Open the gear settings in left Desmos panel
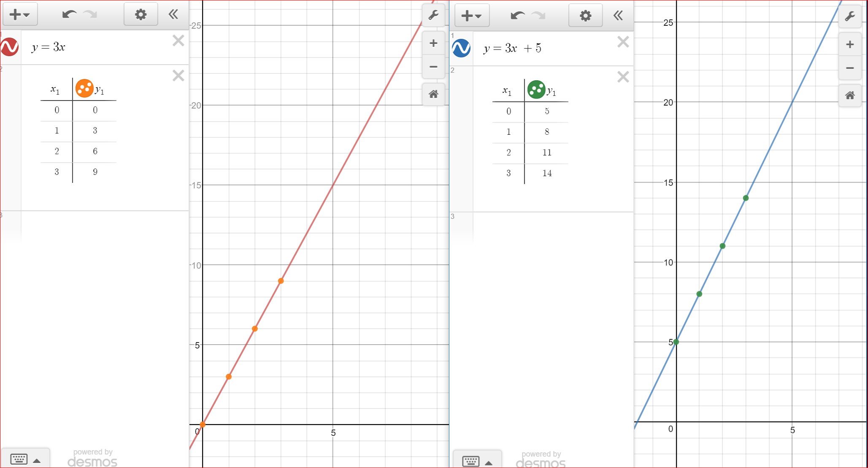This screenshot has width=868, height=468. pos(141,14)
